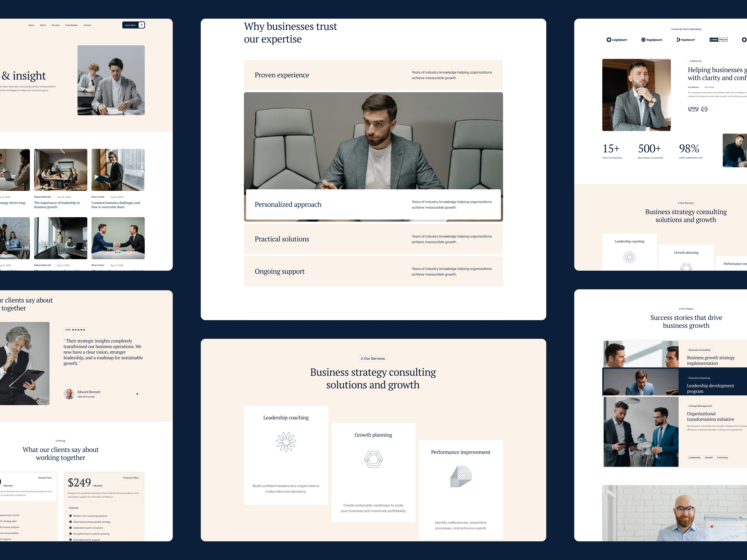Screen dimensions: 747x560
Task: Click the Business Consulting category tag
Action: click(x=699, y=350)
